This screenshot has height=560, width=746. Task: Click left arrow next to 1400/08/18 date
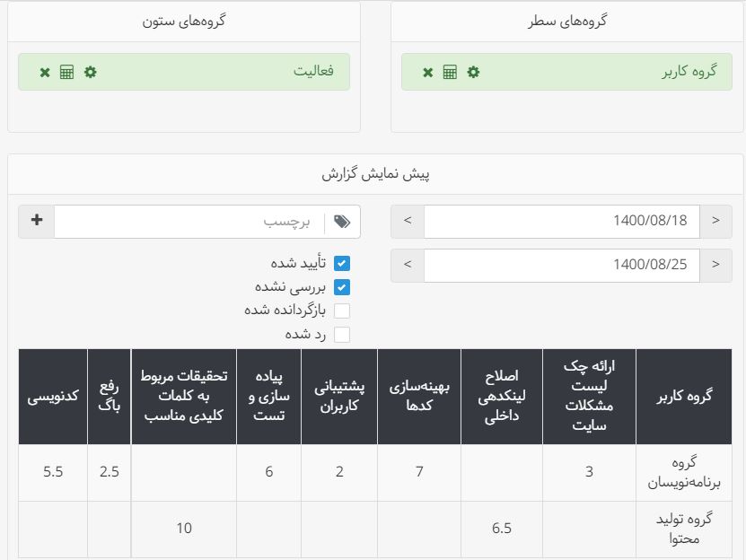tap(408, 221)
